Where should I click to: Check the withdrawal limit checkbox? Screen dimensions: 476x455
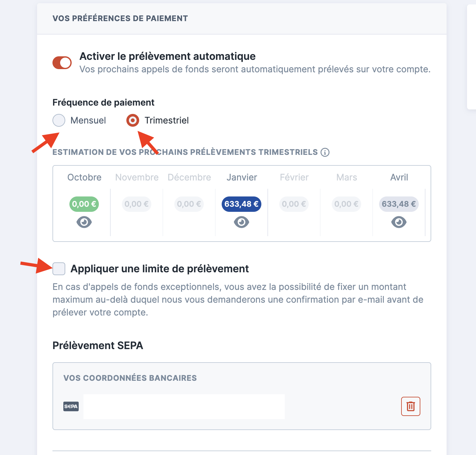click(x=59, y=269)
